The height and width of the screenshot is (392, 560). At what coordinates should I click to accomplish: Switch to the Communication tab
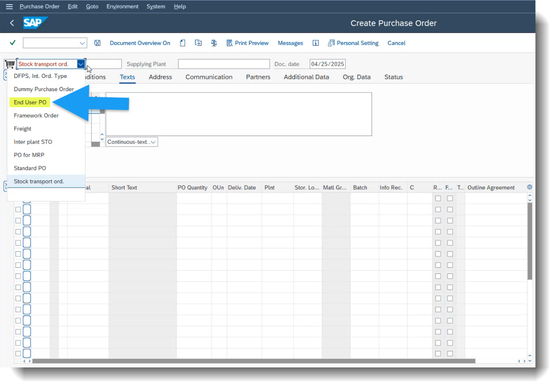(x=209, y=77)
